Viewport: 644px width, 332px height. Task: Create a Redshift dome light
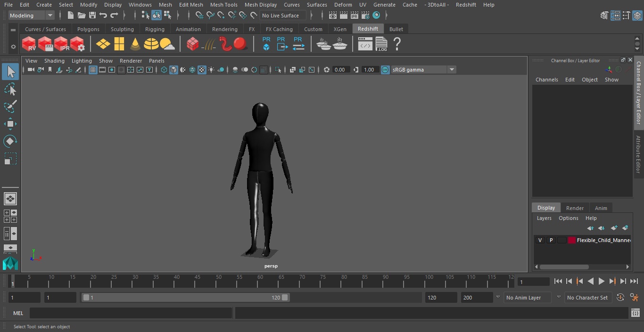151,44
